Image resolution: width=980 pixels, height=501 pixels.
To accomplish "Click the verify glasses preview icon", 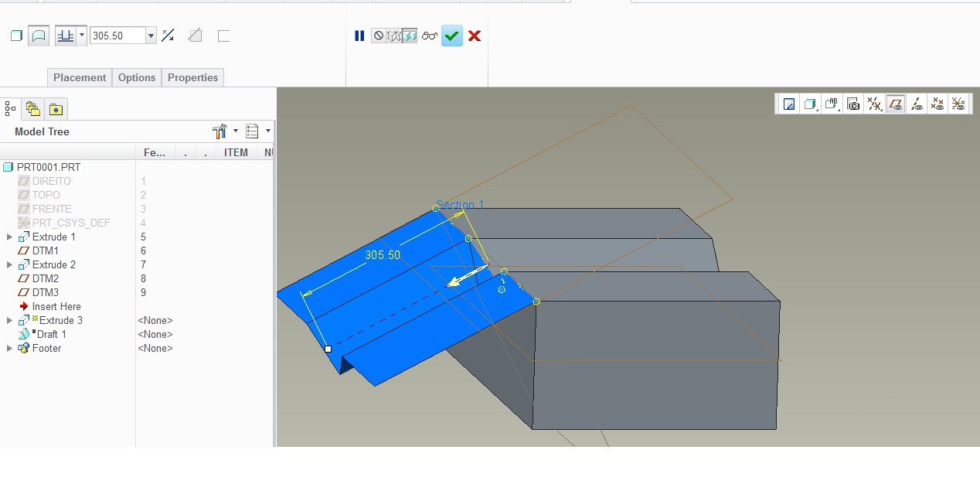I will click(x=430, y=36).
